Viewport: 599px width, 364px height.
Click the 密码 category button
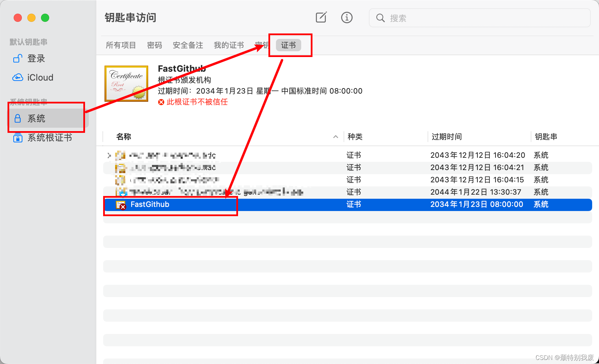point(154,45)
